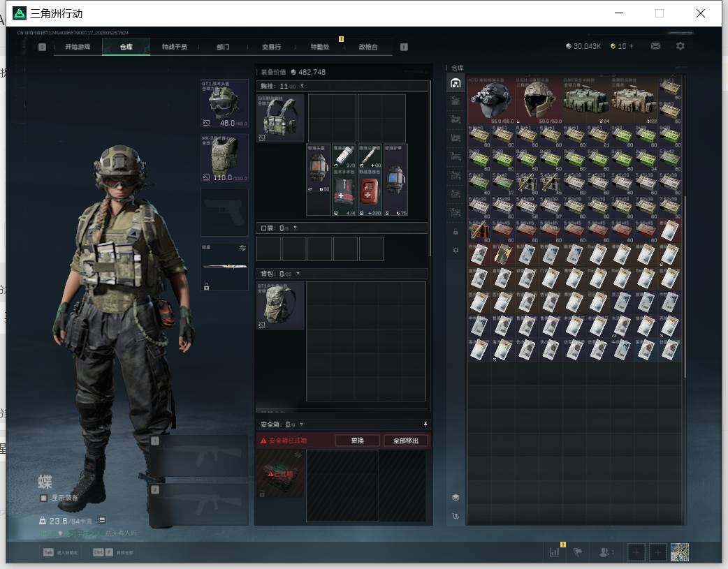Screen dimensions: 728x569
Task: Click primary weapon slot 1
Action: pyautogui.click(x=198, y=456)
